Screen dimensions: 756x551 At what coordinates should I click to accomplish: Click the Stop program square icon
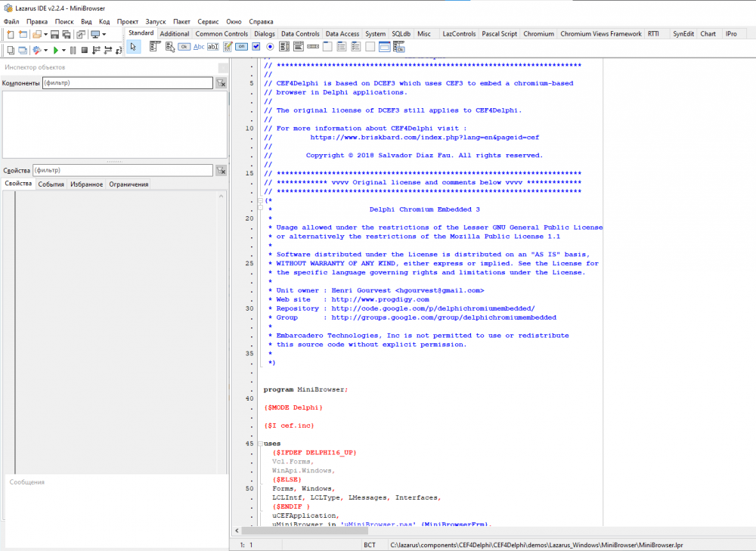click(x=85, y=51)
